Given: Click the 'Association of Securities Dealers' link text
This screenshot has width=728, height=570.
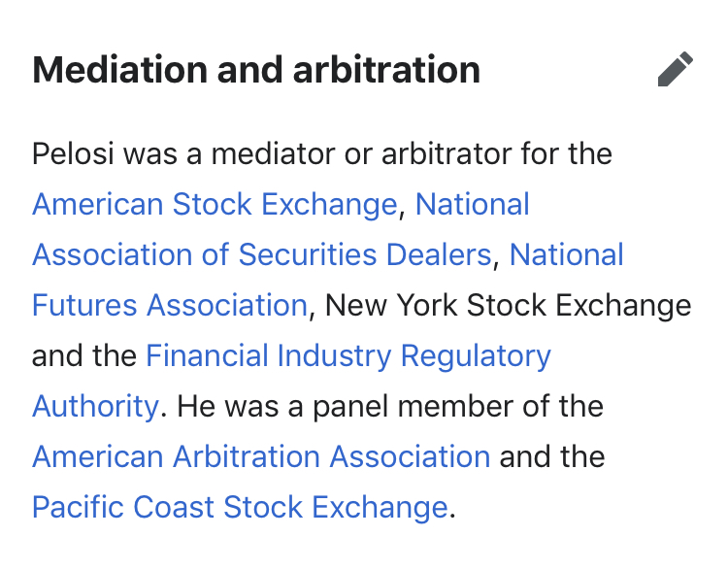Looking at the screenshot, I should 262,254.
